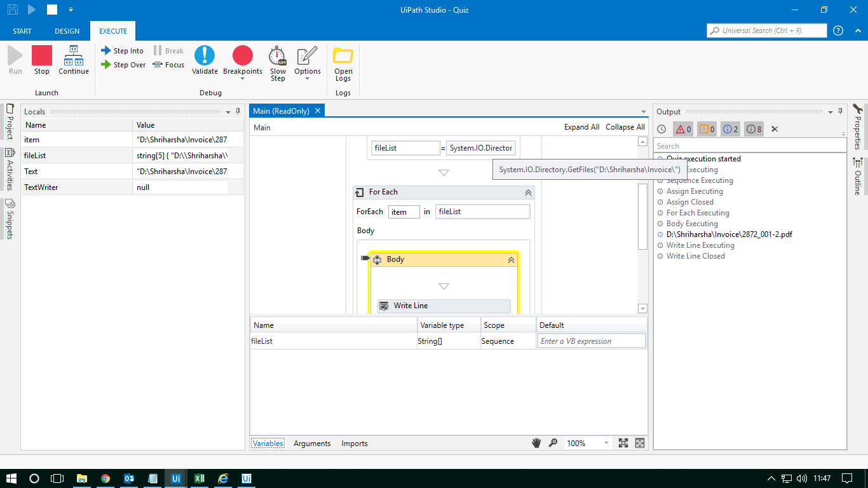Select the Write Line activity
The height and width of the screenshot is (488, 868).
click(444, 306)
